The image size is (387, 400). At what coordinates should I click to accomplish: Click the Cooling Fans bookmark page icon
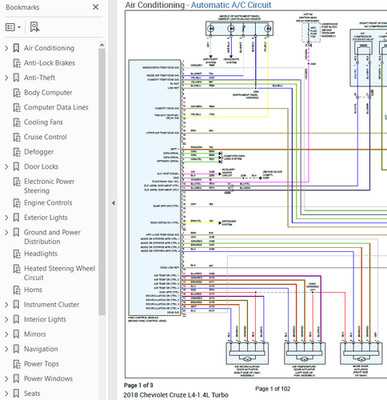click(16, 122)
